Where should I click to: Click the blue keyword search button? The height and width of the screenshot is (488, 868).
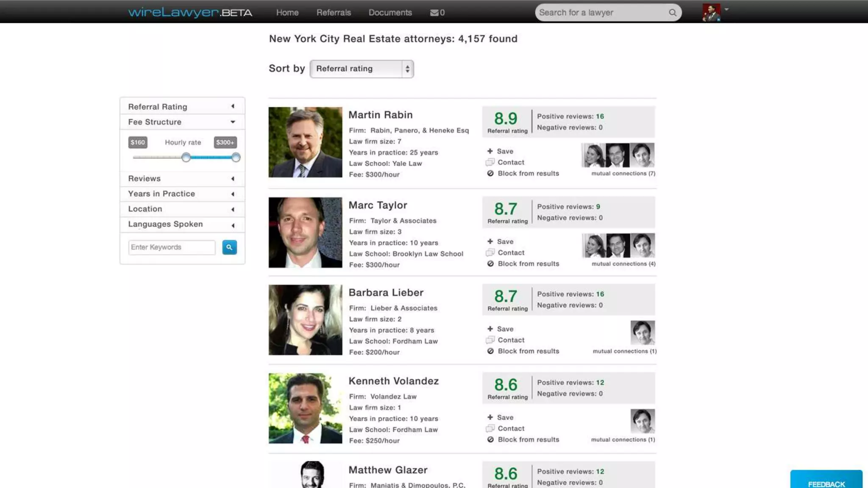point(229,247)
